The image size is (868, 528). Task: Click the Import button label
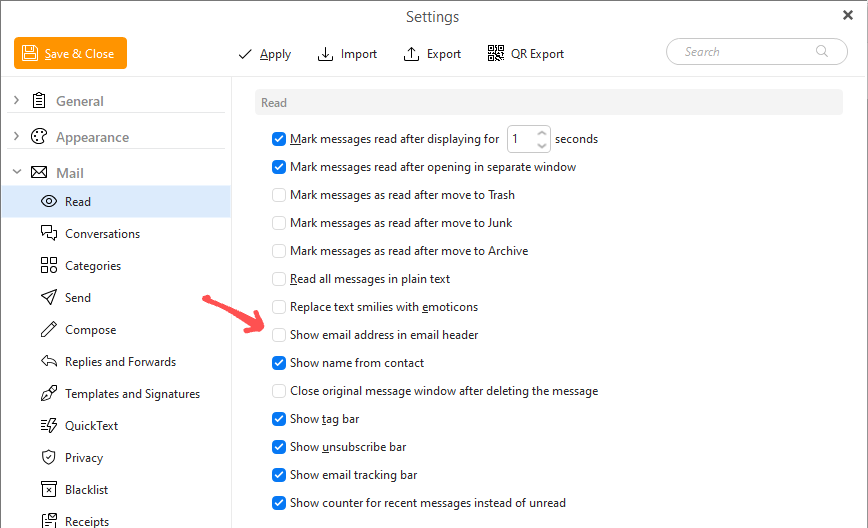pos(359,54)
